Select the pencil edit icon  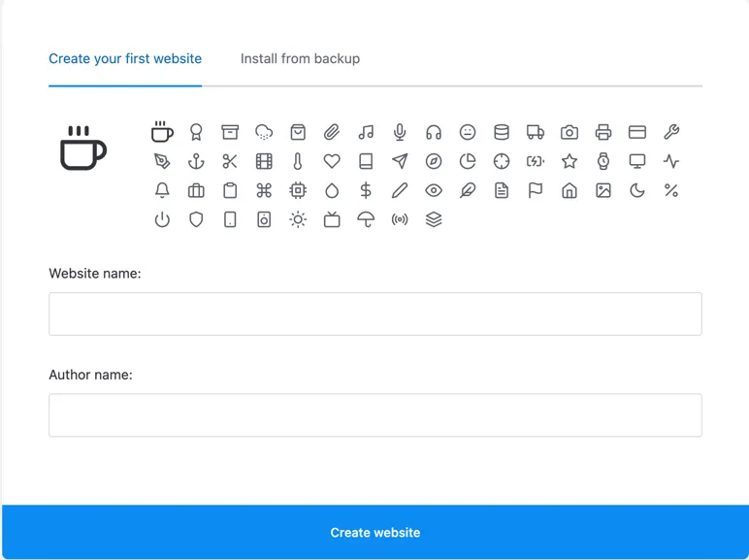[400, 190]
